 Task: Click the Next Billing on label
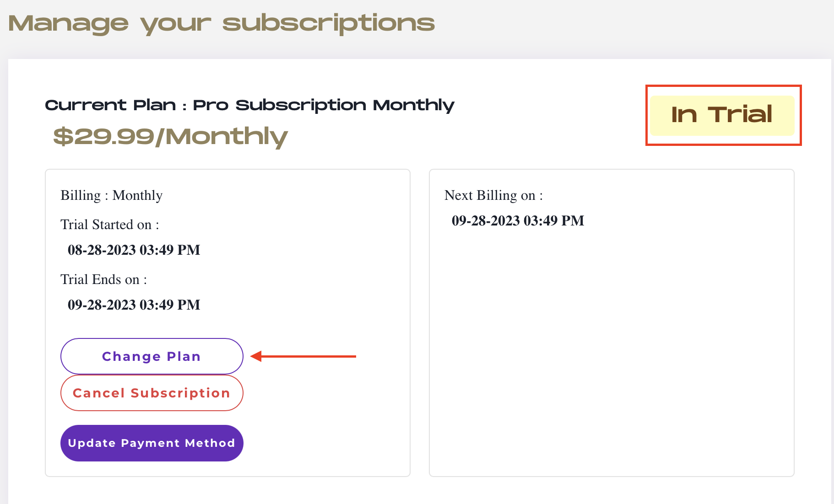494,195
